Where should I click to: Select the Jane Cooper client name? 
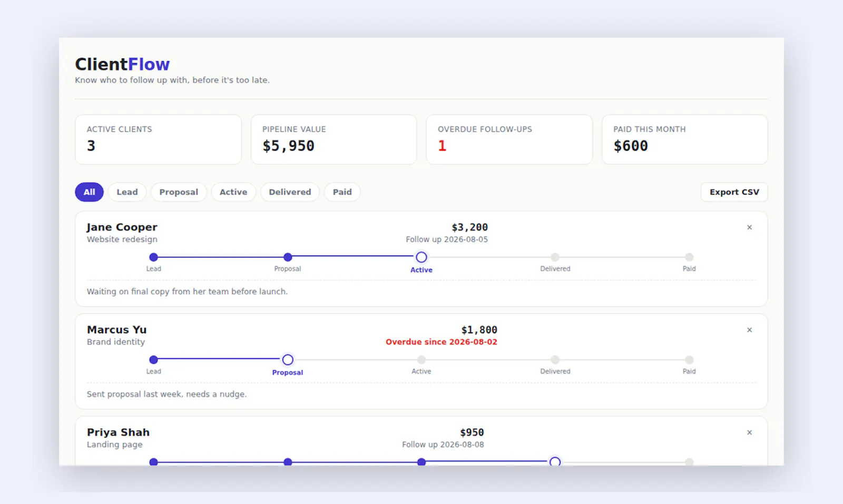(x=122, y=228)
